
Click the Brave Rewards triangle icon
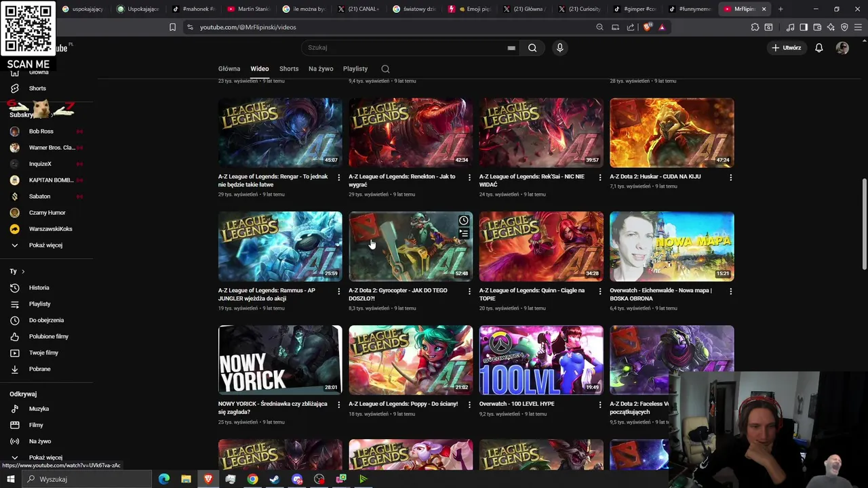[662, 27]
